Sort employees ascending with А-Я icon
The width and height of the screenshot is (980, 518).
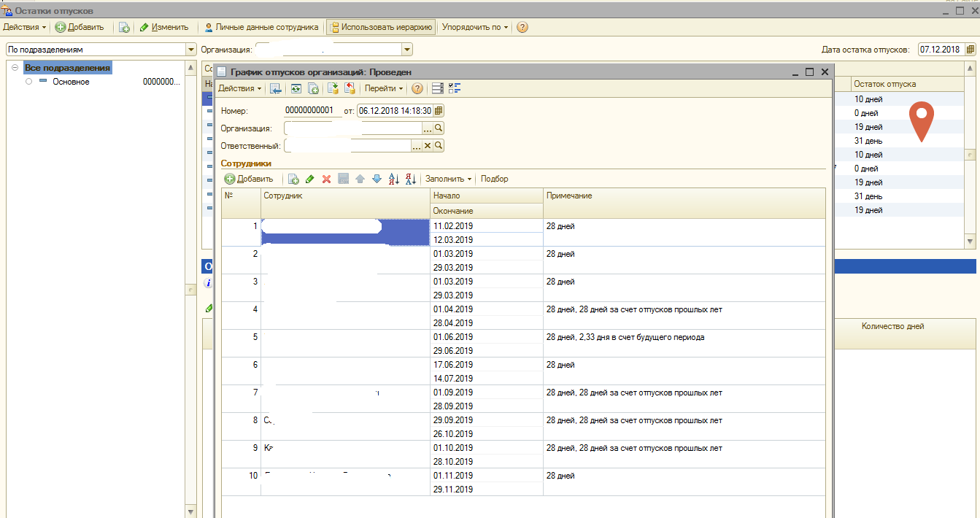[394, 179]
